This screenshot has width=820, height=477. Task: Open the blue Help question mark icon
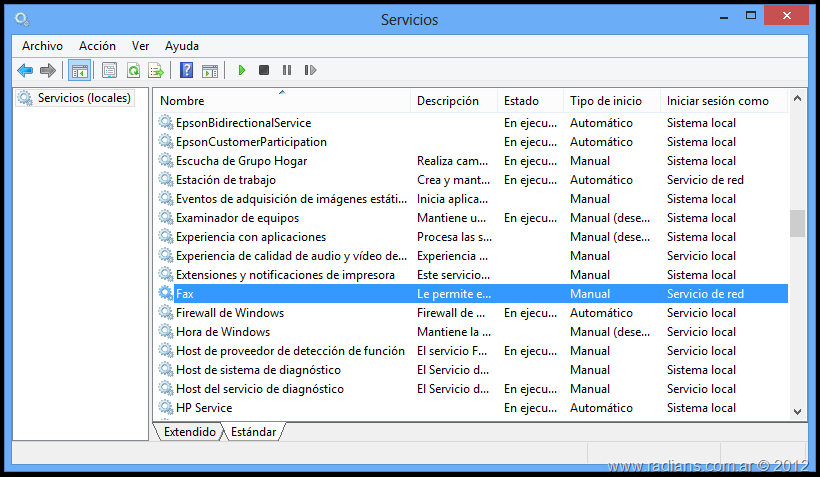coord(186,70)
